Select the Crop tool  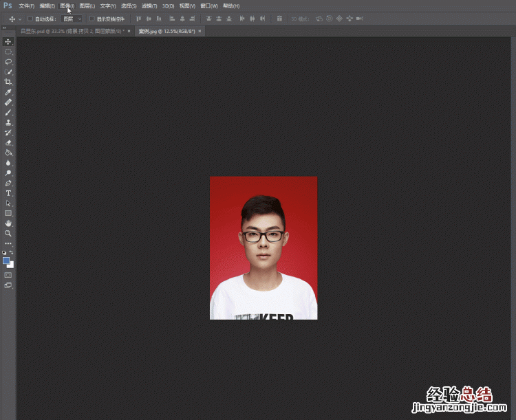click(x=8, y=82)
